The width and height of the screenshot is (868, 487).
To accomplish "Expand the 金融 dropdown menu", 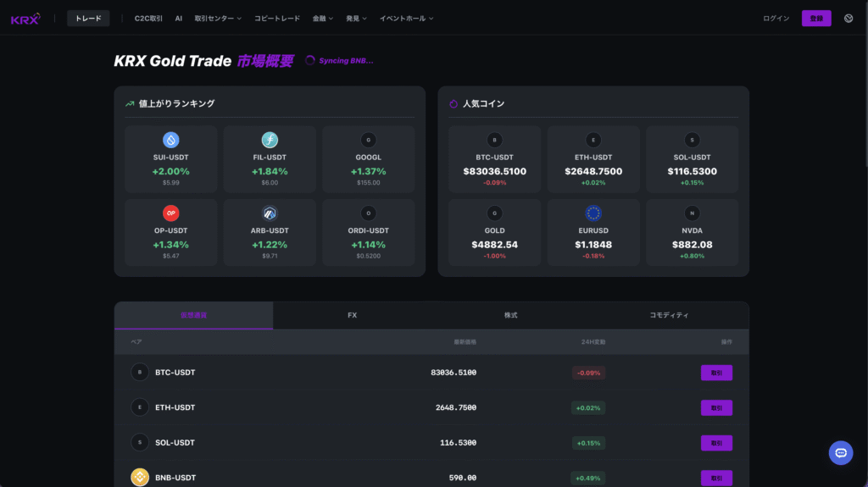I will (323, 19).
